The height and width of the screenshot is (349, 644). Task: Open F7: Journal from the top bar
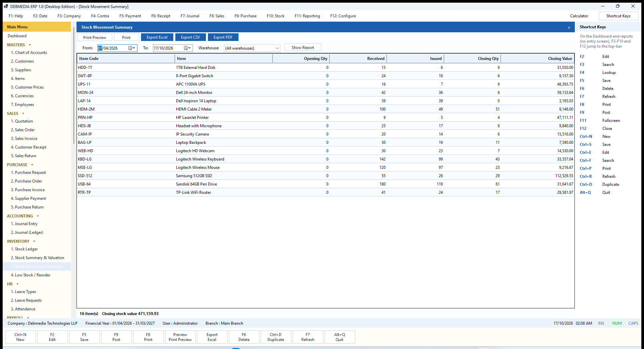click(x=190, y=16)
